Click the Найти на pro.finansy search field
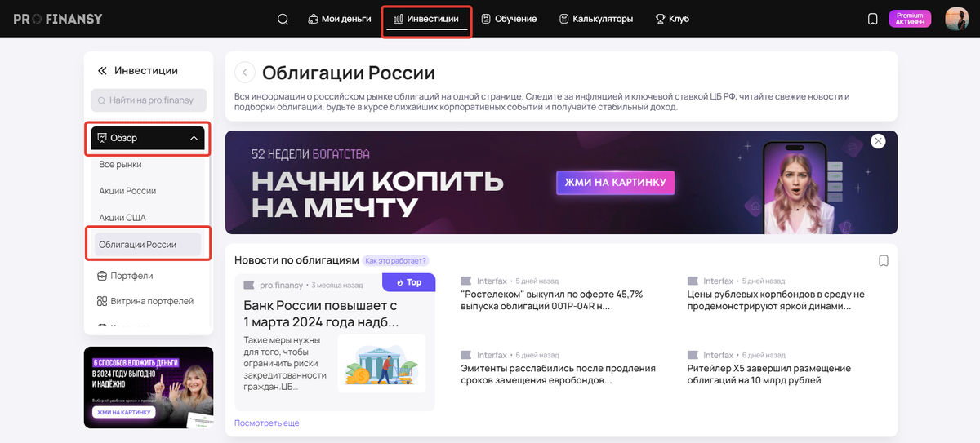Image resolution: width=980 pixels, height=443 pixels. point(149,100)
